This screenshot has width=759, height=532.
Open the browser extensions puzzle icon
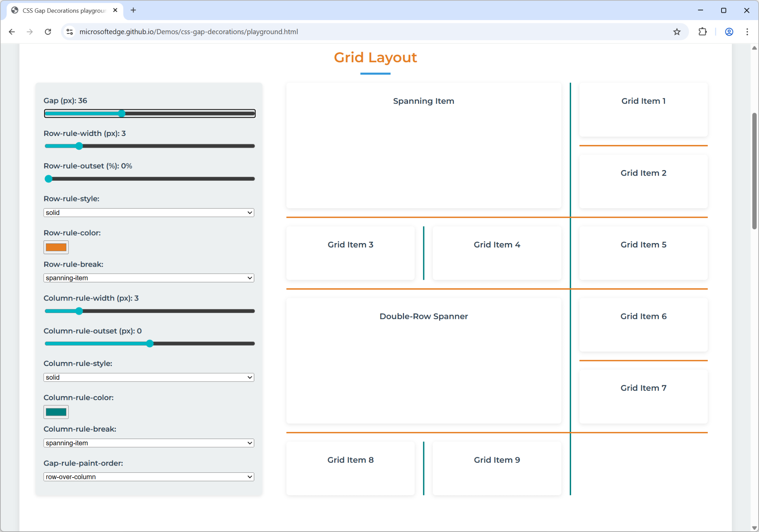click(x=702, y=31)
